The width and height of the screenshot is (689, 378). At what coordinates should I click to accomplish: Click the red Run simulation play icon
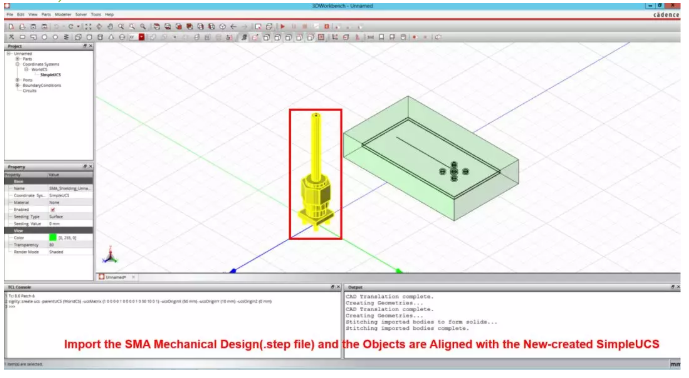(283, 27)
